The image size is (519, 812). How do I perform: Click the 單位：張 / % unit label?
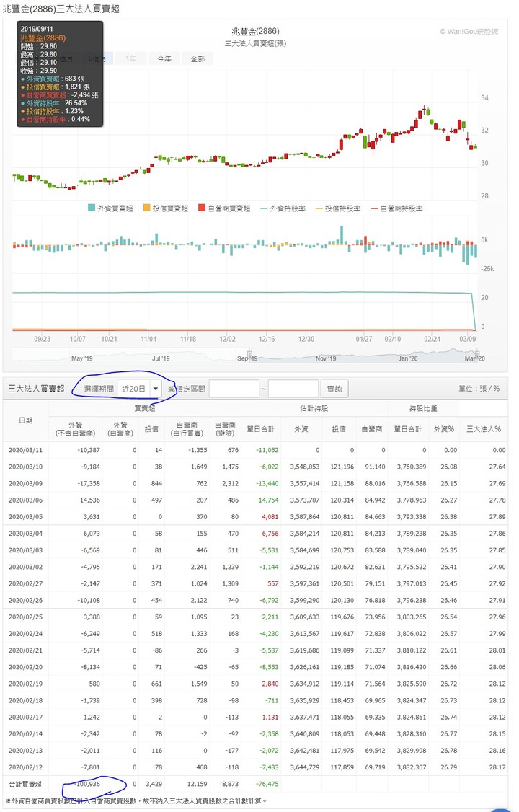click(x=479, y=389)
